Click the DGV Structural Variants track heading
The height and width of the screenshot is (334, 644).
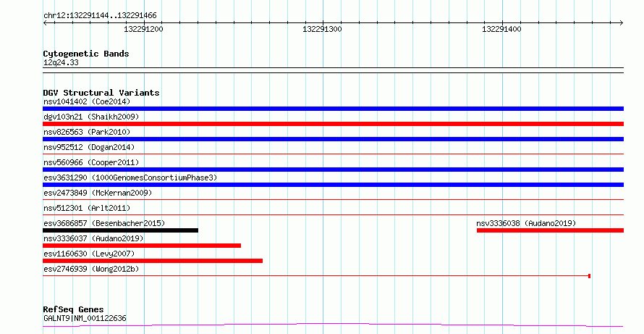[x=101, y=93]
